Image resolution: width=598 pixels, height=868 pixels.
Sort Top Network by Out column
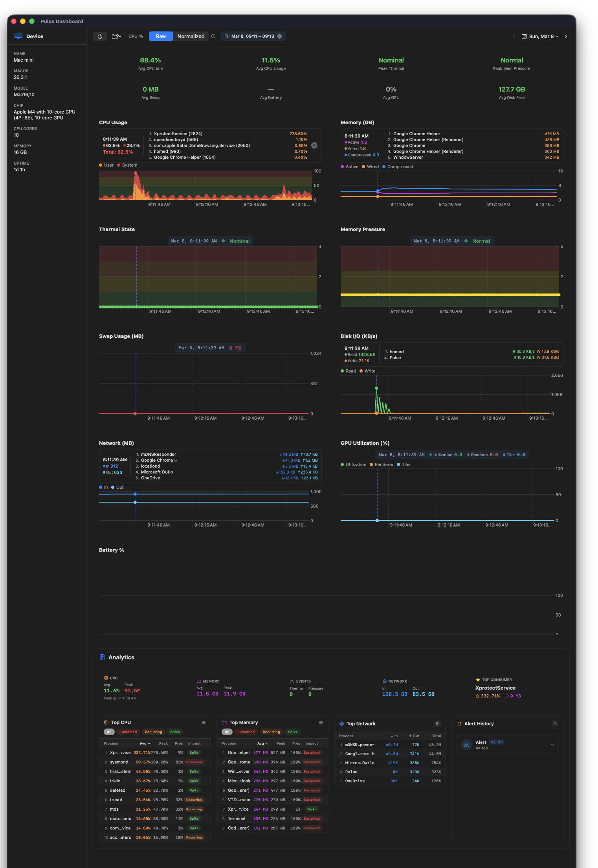(414, 736)
